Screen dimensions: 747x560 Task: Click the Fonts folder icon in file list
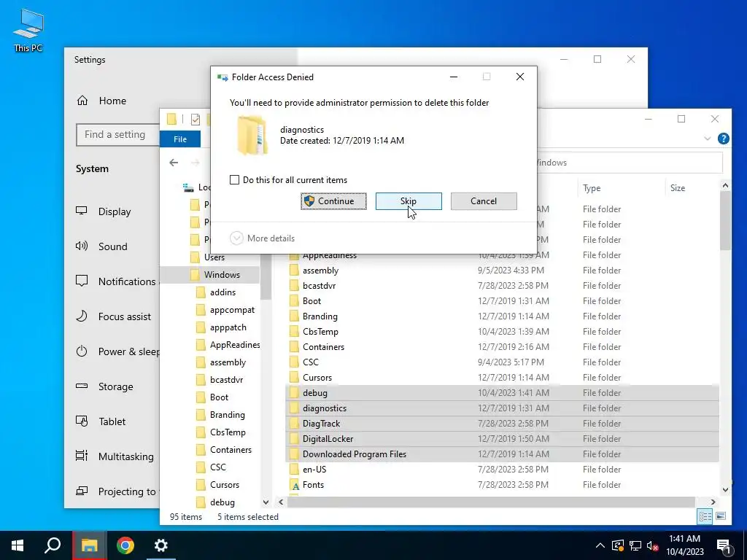295,485
